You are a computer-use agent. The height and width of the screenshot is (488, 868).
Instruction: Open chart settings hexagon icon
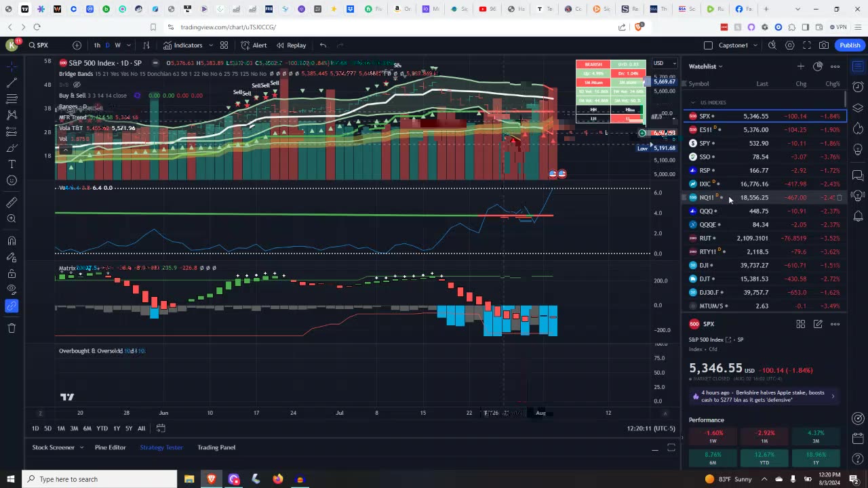tap(790, 45)
